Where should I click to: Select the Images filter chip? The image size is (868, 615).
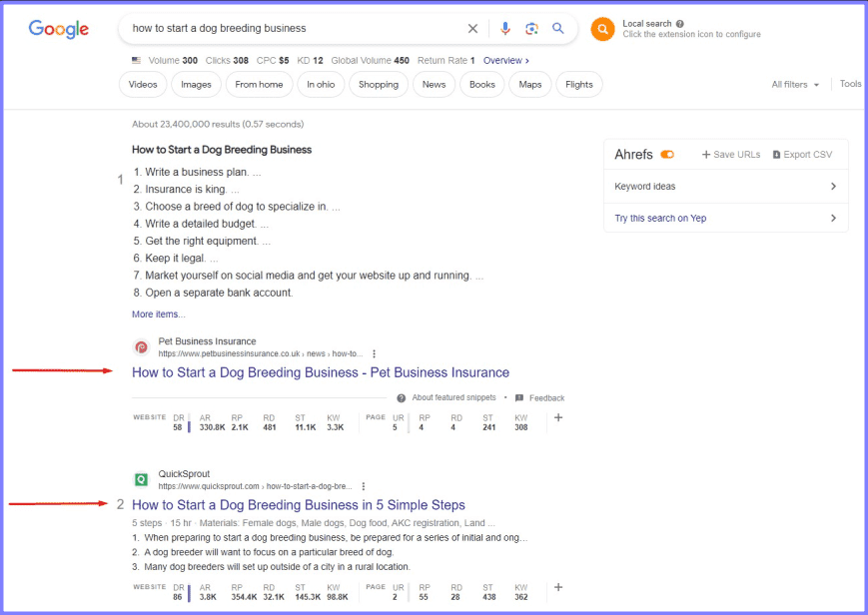pos(196,84)
